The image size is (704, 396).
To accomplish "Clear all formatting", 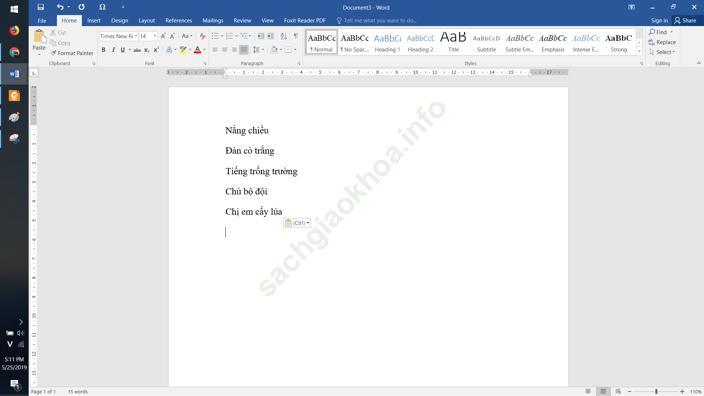I will coord(202,36).
